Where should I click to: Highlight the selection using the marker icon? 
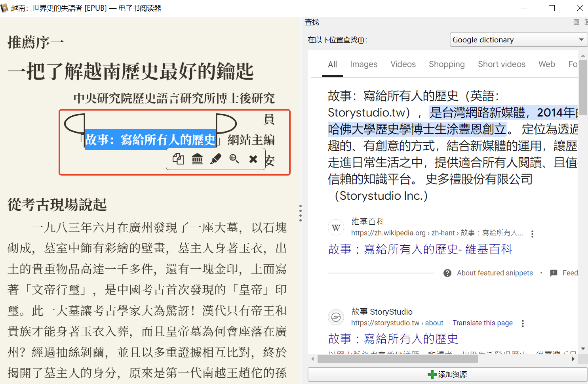pyautogui.click(x=216, y=159)
